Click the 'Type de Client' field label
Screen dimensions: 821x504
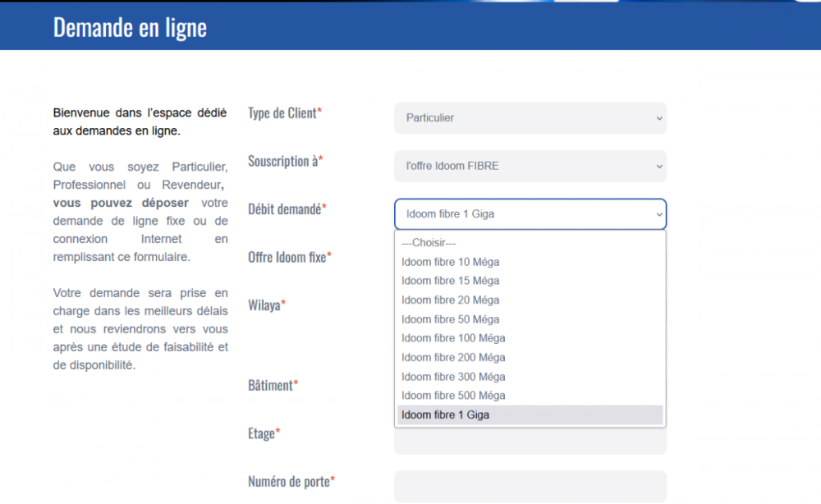click(284, 113)
